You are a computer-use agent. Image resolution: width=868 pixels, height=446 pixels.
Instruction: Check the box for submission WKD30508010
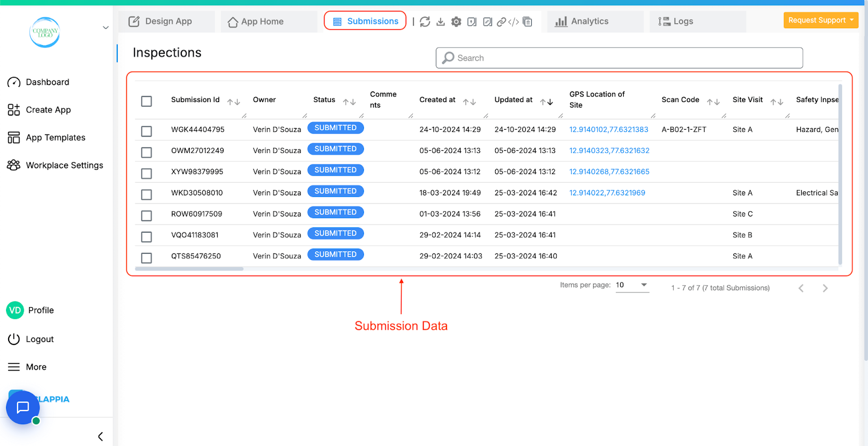click(146, 194)
